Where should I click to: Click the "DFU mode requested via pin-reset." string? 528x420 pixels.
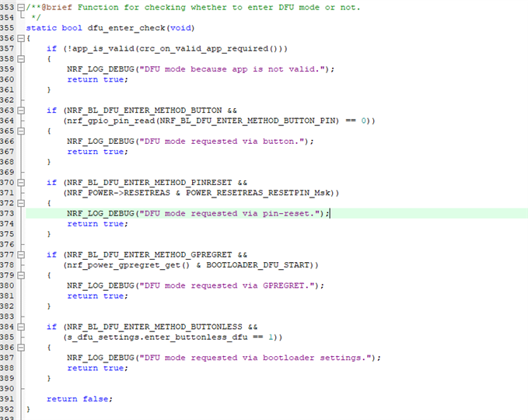point(229,213)
